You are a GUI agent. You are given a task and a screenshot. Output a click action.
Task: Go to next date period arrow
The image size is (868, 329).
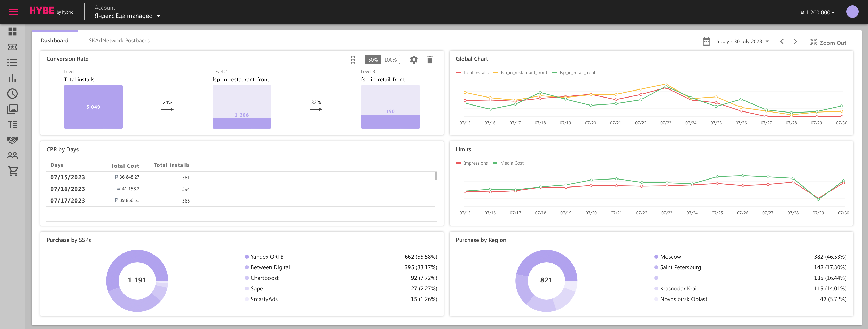(795, 41)
